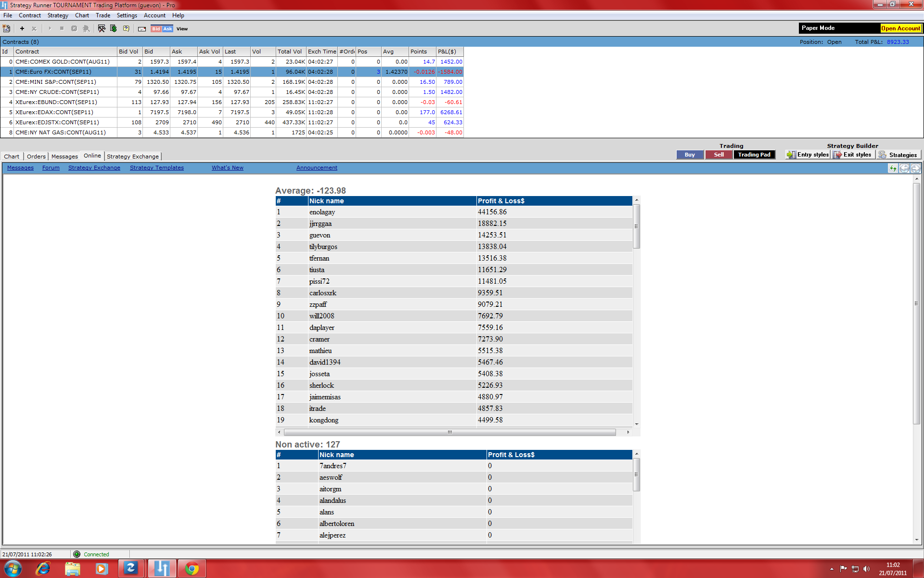The width and height of the screenshot is (924, 578).
Task: Click the question mark help icon
Action: [126, 28]
